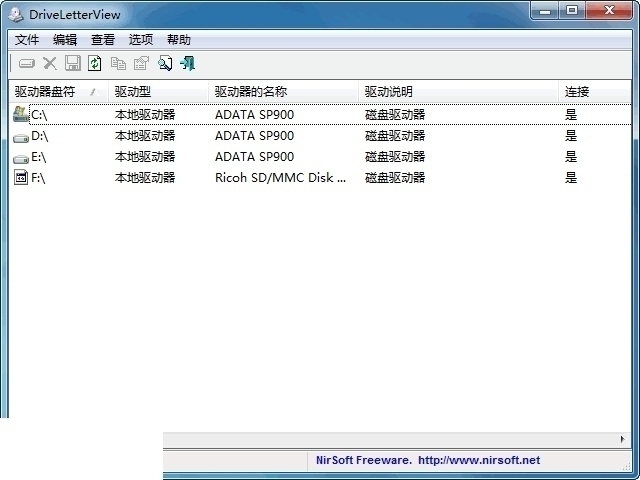Viewport: 640px width, 480px height.
Task: Open the 选项 menu
Action: tap(141, 40)
